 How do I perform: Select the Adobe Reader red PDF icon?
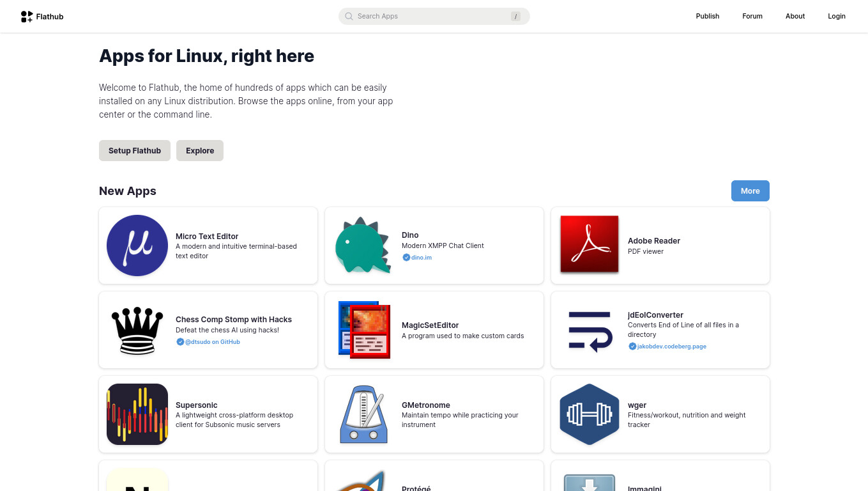590,244
